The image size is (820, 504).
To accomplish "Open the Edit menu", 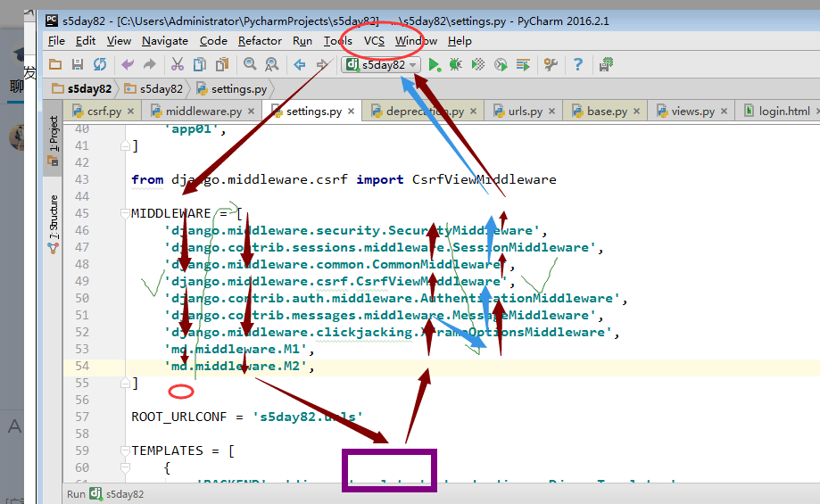I will pyautogui.click(x=86, y=41).
